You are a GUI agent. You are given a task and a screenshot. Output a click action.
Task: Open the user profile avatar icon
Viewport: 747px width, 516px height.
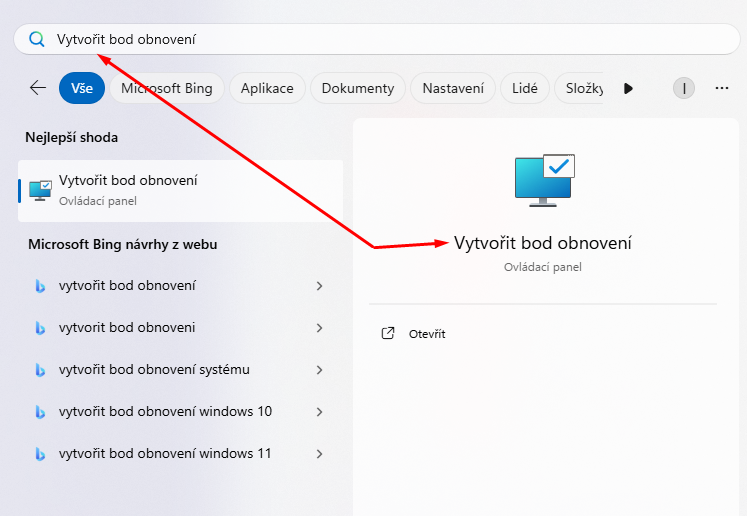[x=684, y=88]
